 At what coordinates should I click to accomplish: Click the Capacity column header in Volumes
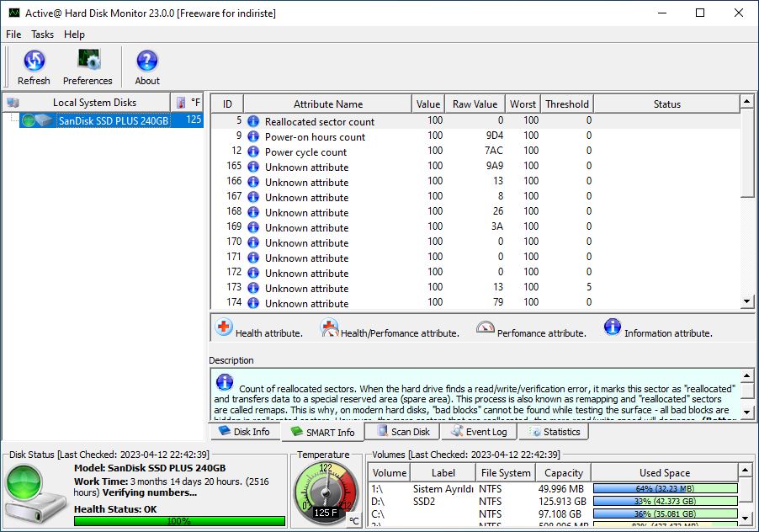tap(564, 473)
